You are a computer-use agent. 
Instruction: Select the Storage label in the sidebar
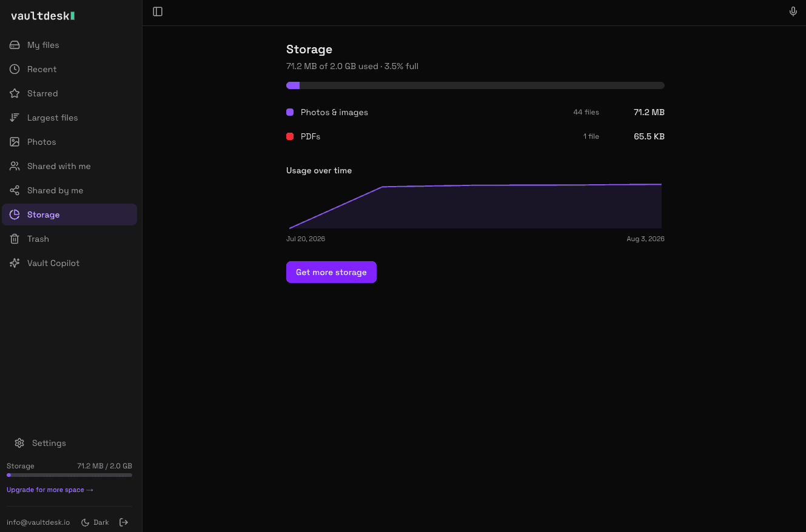[44, 214]
